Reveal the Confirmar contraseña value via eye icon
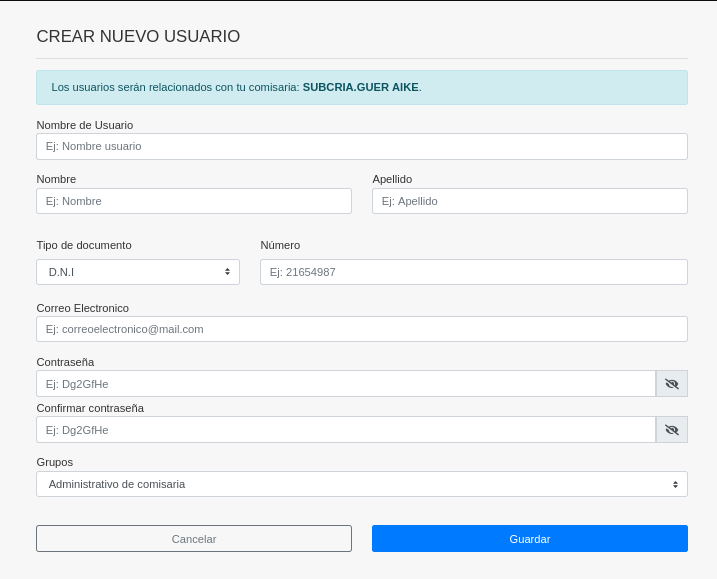This screenshot has width=717, height=579. pos(671,430)
